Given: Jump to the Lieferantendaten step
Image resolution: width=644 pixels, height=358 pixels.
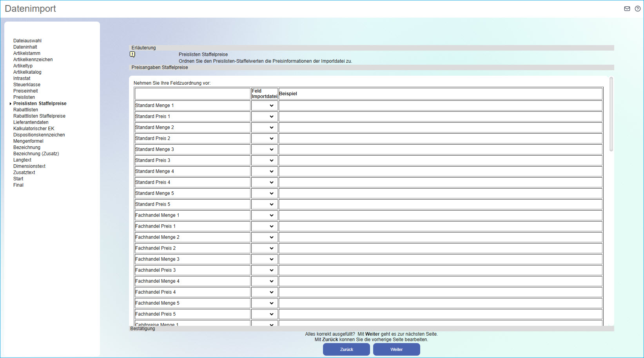Looking at the screenshot, I should pyautogui.click(x=31, y=122).
